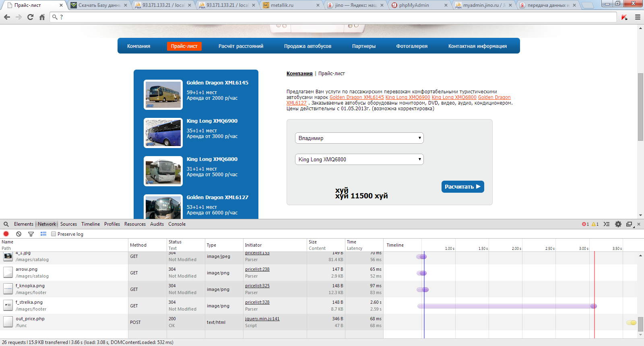Open Прайс-лист navigation item
The height and width of the screenshot is (346, 644).
[x=184, y=46]
